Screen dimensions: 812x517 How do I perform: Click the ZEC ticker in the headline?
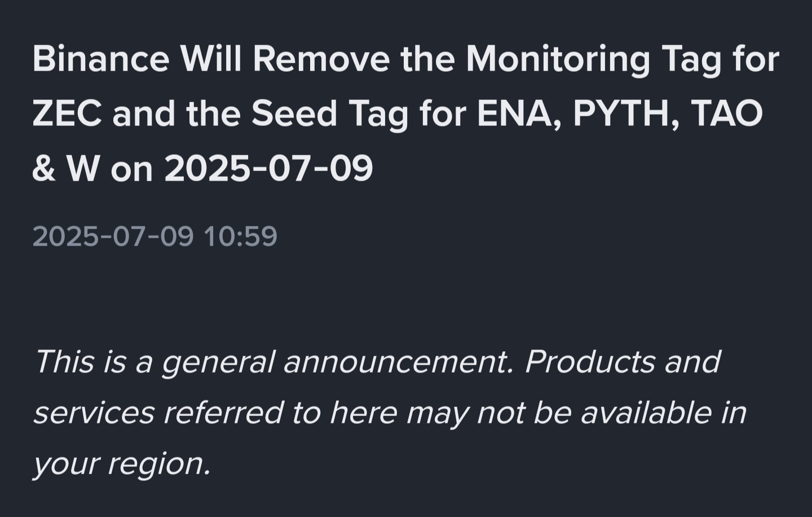pyautogui.click(x=67, y=113)
